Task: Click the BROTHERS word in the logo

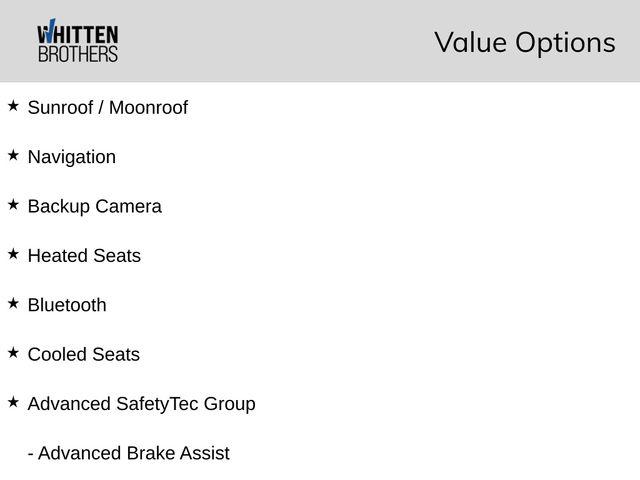Action: click(77, 54)
